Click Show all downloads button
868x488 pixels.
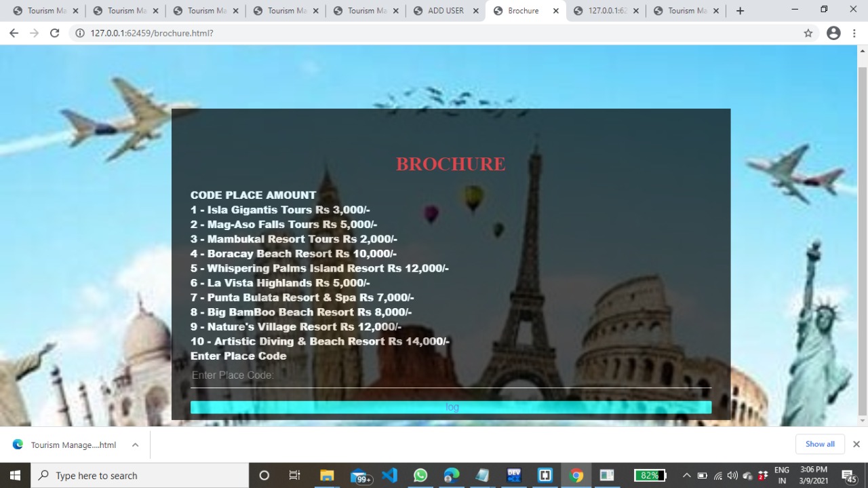pyautogui.click(x=820, y=444)
